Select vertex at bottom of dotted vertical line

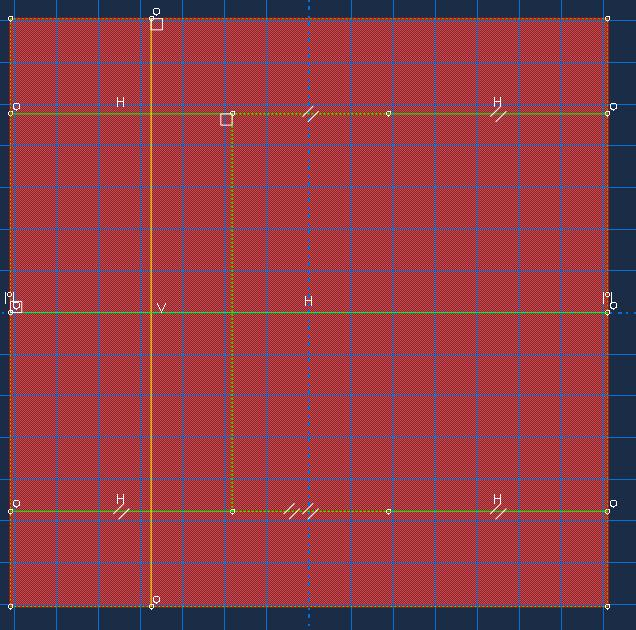point(232,512)
